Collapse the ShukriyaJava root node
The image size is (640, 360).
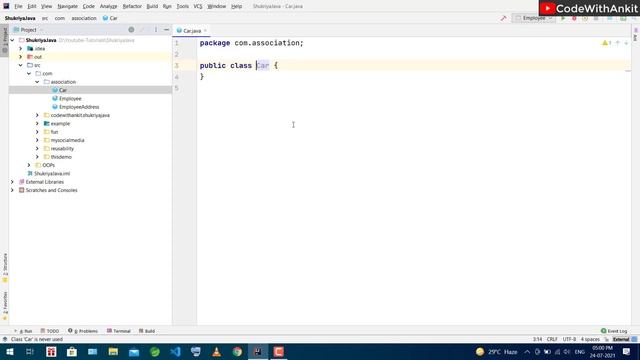click(x=12, y=40)
